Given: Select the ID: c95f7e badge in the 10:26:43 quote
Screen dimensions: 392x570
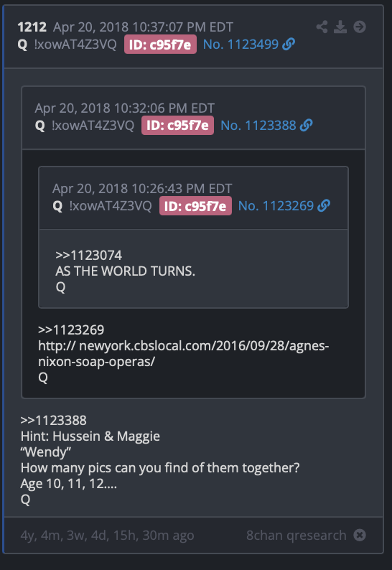Looking at the screenshot, I should (x=195, y=206).
